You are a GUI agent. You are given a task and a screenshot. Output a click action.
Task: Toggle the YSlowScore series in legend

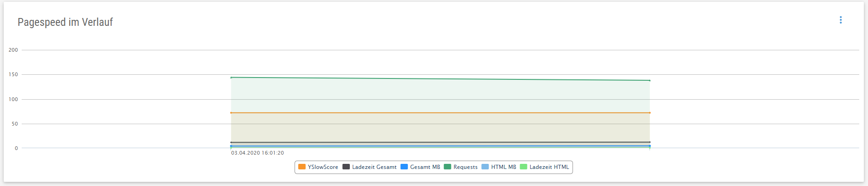tap(319, 167)
